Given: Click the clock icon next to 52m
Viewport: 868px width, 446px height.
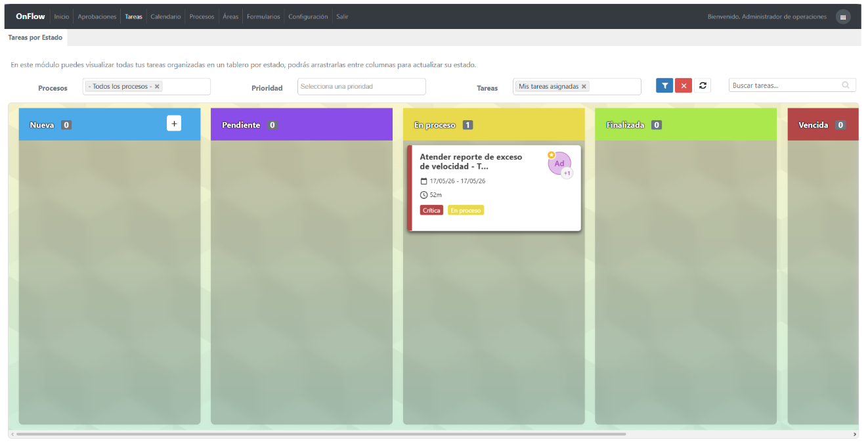Looking at the screenshot, I should point(423,195).
